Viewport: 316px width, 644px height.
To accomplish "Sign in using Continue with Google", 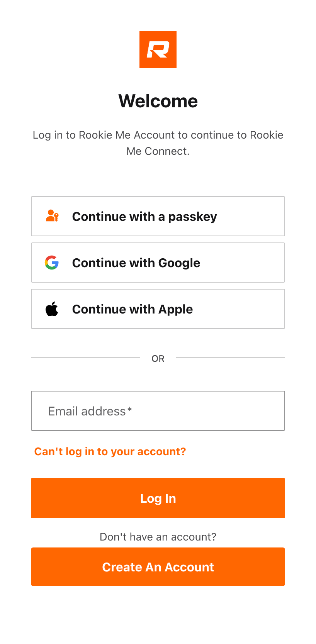I will (x=158, y=263).
